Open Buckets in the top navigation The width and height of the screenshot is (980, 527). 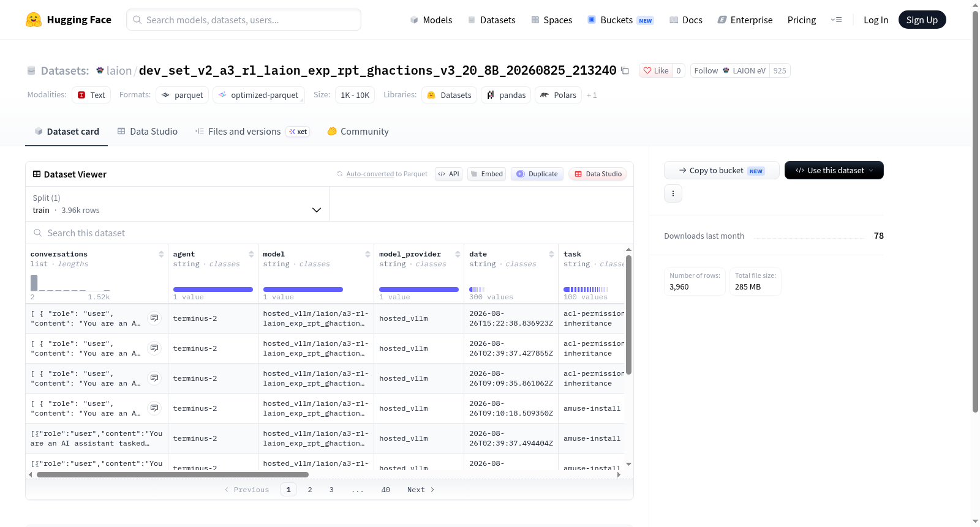tap(620, 20)
